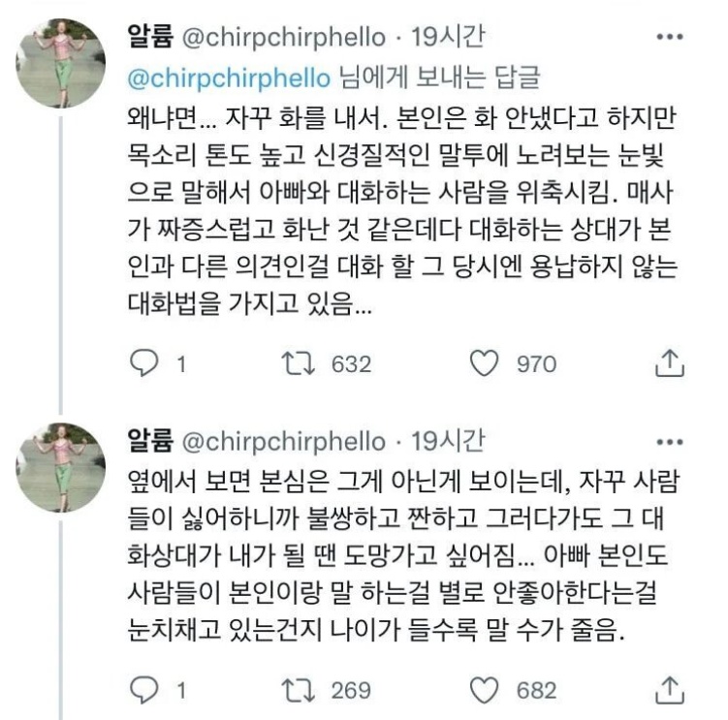Open the first tweet's profile avatar
The height and width of the screenshot is (720, 728).
point(61,63)
